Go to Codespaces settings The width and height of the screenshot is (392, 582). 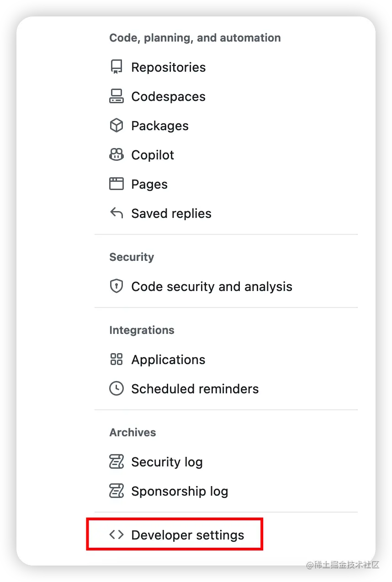[x=168, y=96]
